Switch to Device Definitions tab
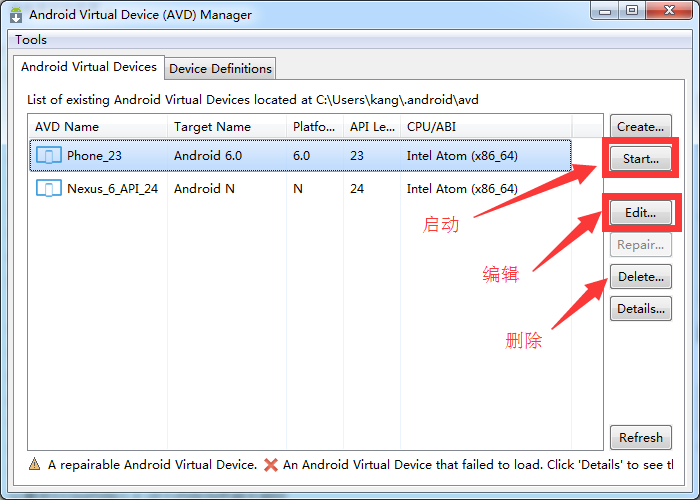Screen dimensions: 700x500 pos(220,69)
